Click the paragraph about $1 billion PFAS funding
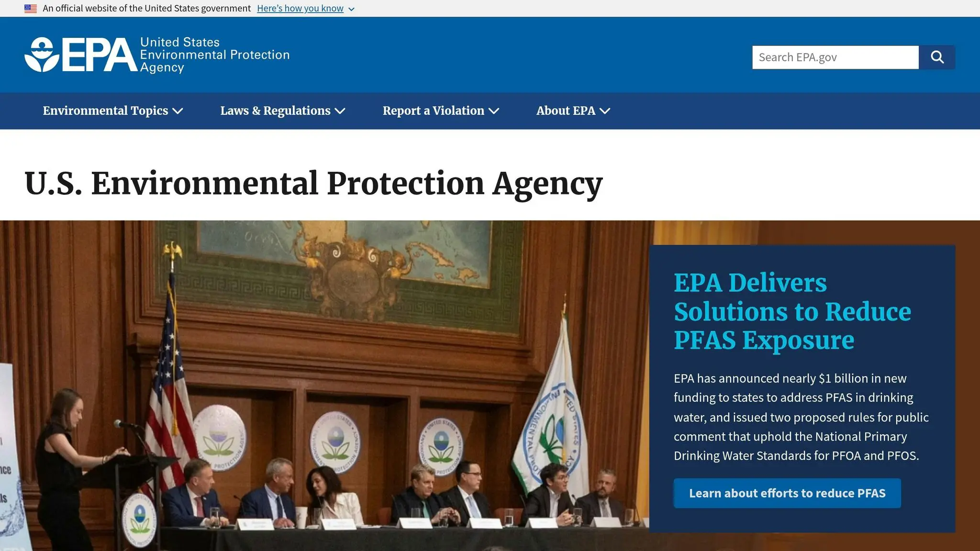 click(x=801, y=417)
